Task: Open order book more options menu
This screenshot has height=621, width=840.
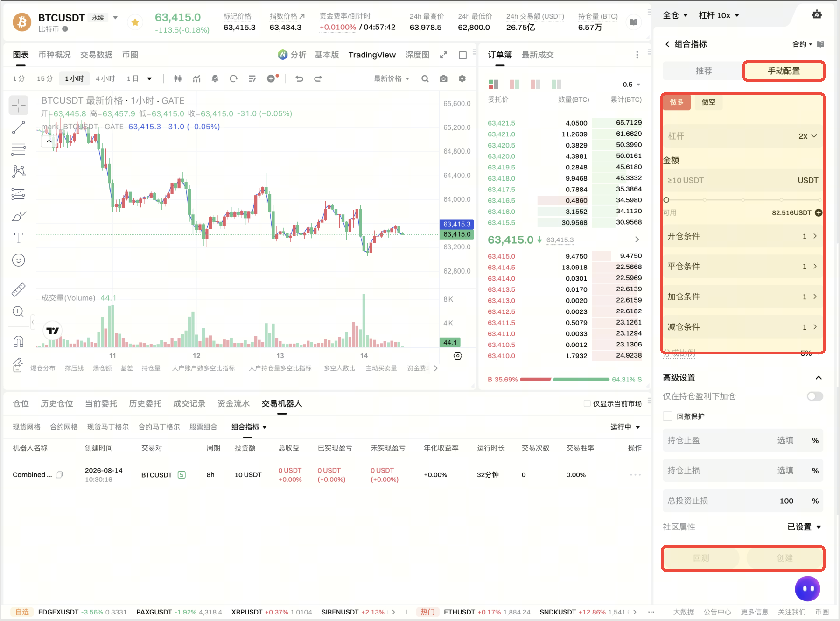Action: (637, 55)
